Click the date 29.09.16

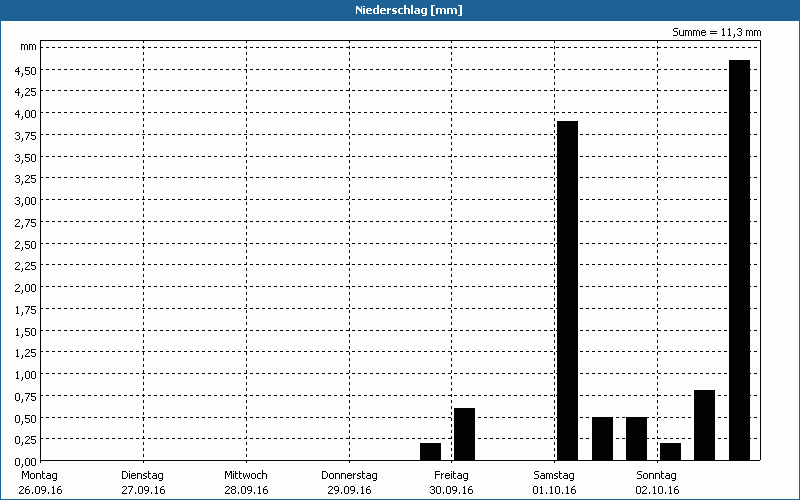coord(349,491)
